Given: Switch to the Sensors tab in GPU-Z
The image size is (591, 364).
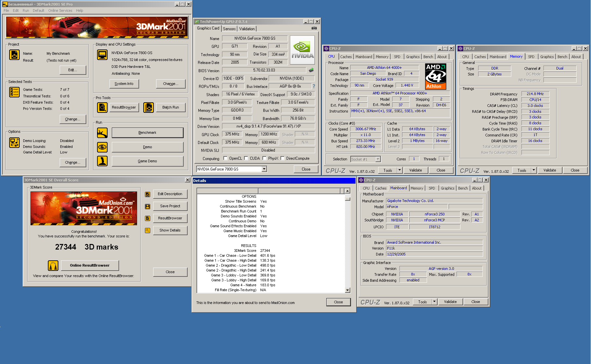Looking at the screenshot, I should 229,29.
